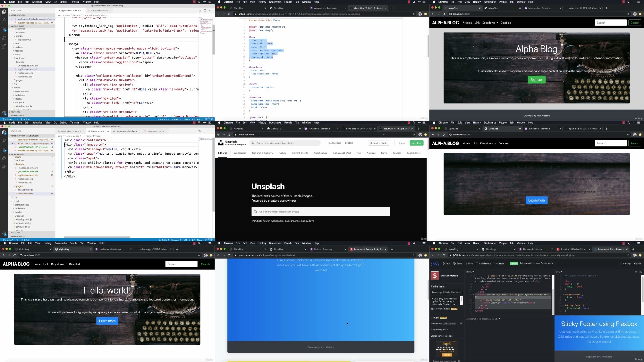This screenshot has height=362, width=644.
Task: Open the Manage gear in home.html.erb VS Code window
Action: tap(4, 233)
